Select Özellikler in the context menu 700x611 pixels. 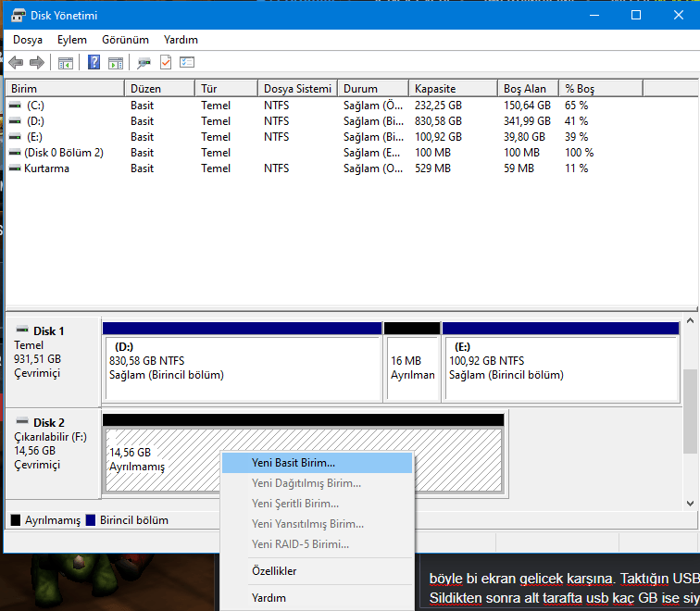click(x=317, y=571)
